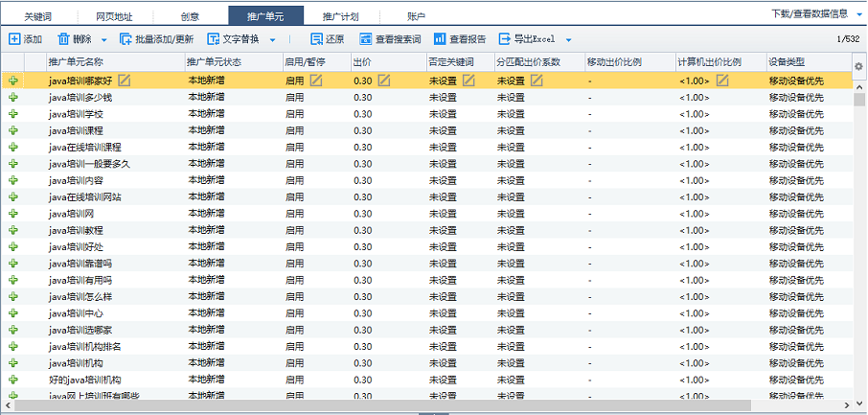Click the restore (还原) button
Viewport: 868px width, 415px height.
point(327,39)
